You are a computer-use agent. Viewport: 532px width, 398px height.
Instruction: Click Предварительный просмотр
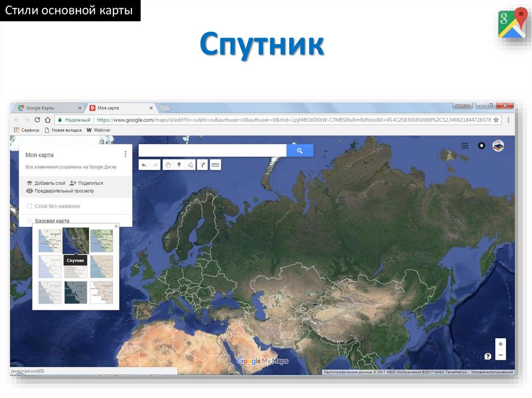click(60, 191)
